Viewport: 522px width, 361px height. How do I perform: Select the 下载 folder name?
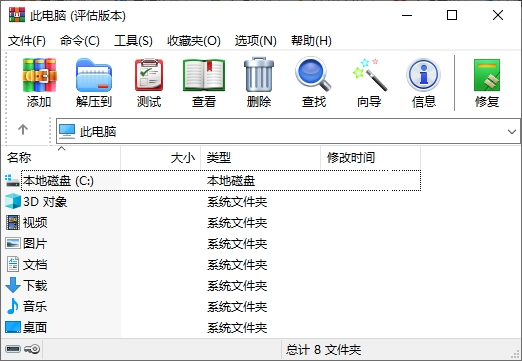(x=35, y=286)
